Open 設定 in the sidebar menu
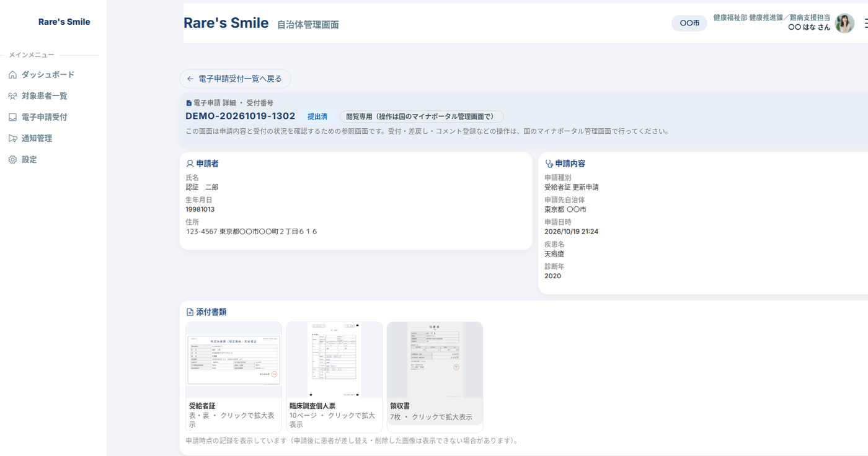The image size is (868, 456). (x=29, y=160)
